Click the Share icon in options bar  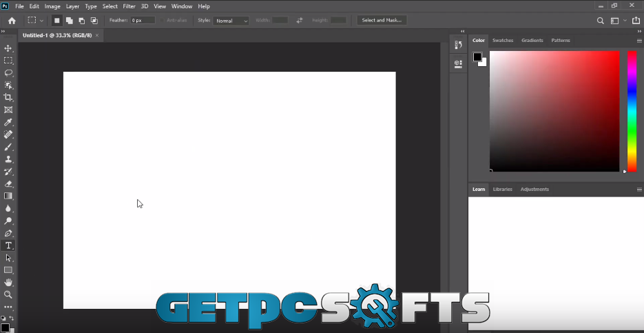click(636, 21)
